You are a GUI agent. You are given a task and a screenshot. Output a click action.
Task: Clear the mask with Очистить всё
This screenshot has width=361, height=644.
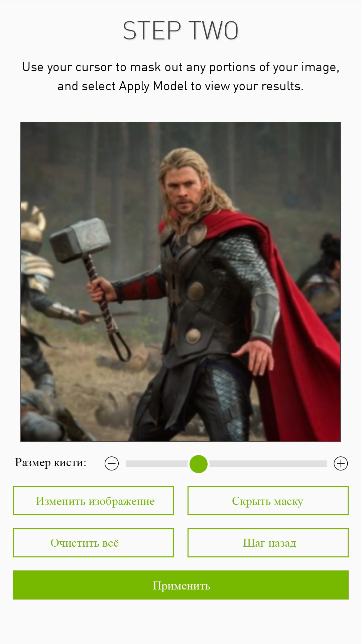pos(93,543)
